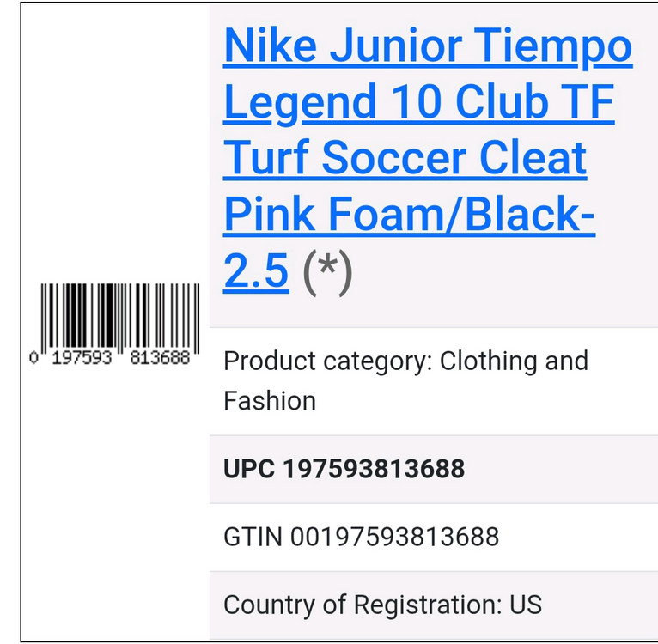Click the asterisk next to the product title

pyautogui.click(x=327, y=271)
